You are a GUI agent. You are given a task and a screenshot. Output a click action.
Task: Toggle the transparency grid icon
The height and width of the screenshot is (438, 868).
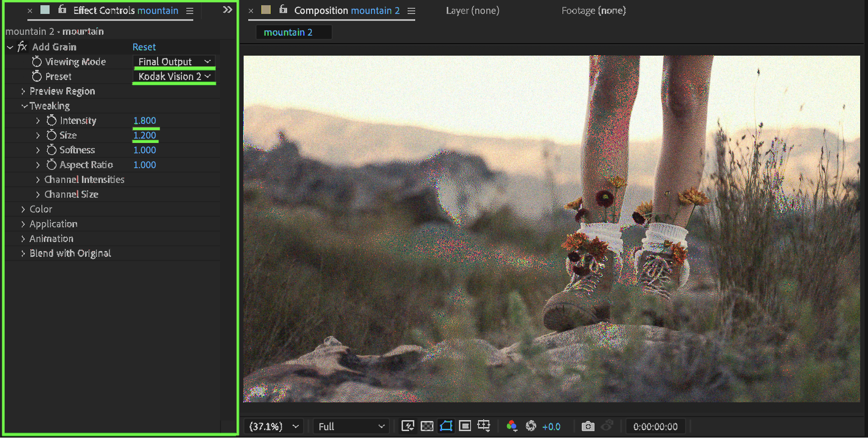pyautogui.click(x=427, y=426)
